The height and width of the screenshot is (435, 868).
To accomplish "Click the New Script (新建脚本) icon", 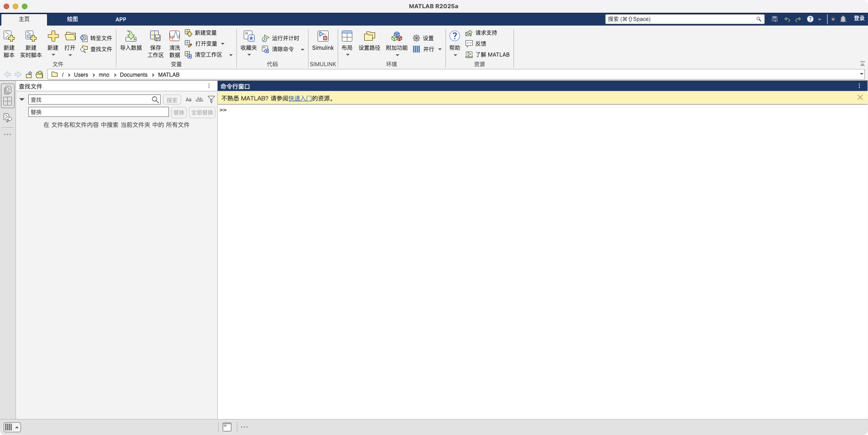I will [9, 37].
